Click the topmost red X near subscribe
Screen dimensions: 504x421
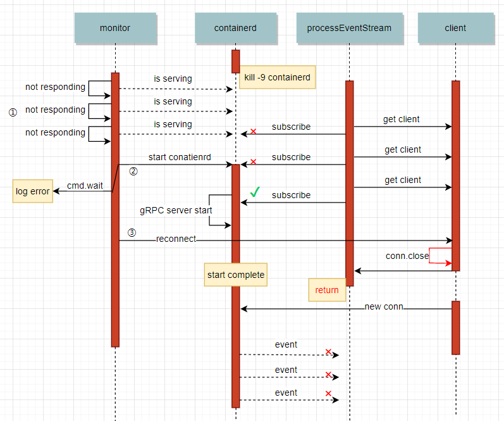254,132
